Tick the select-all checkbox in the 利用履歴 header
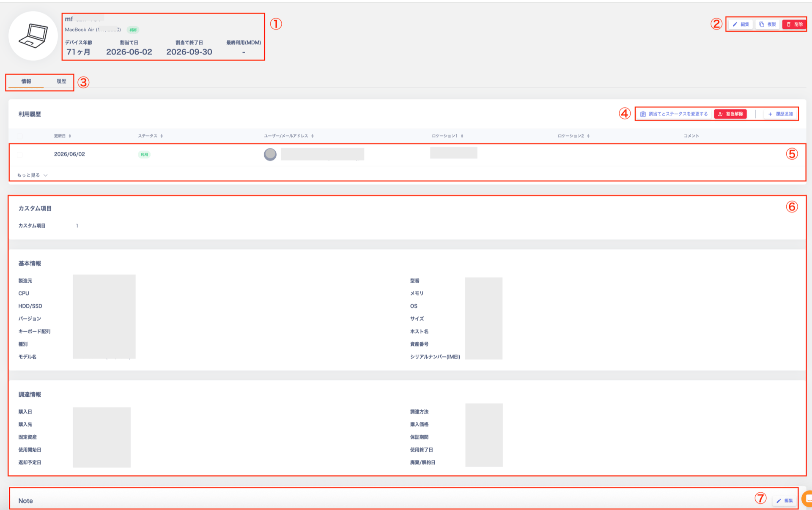The height and width of the screenshot is (510, 812). (20, 136)
